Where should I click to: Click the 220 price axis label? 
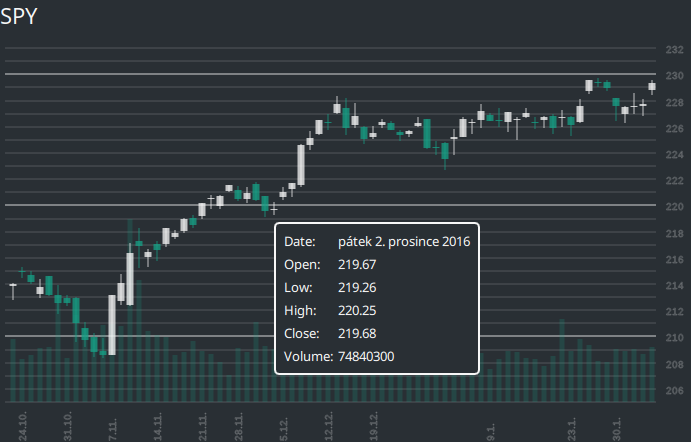point(674,207)
